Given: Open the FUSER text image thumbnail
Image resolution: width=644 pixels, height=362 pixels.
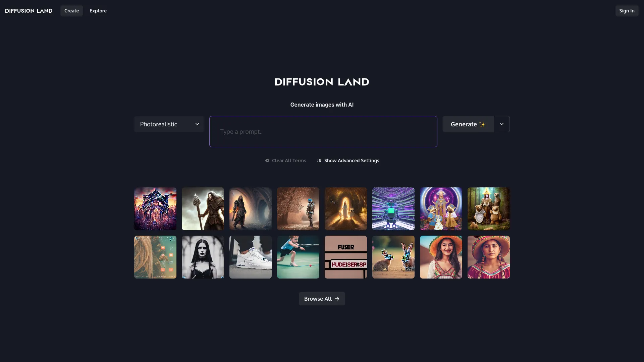Looking at the screenshot, I should coord(346,257).
